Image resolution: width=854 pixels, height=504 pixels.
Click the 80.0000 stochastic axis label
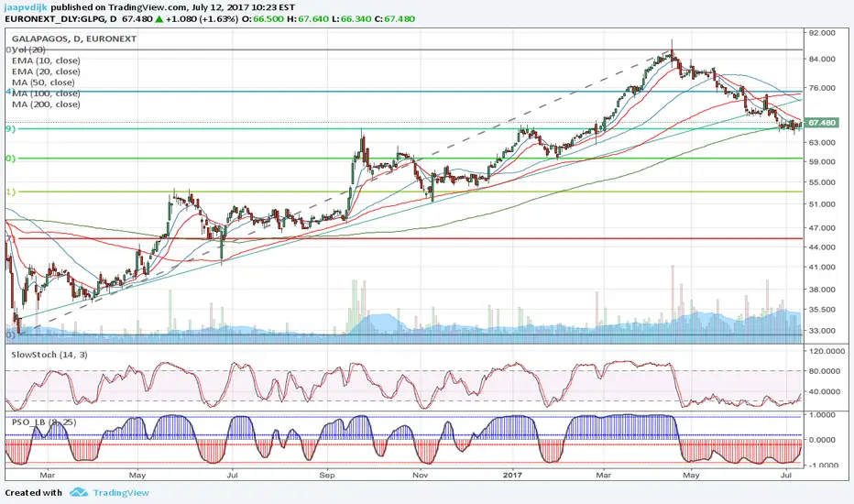click(x=827, y=371)
